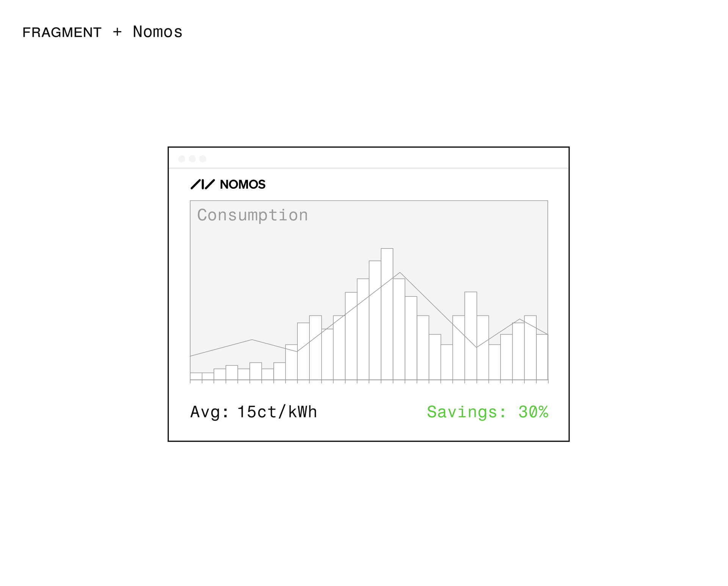Click the Avg: 15ct/kWh readout
Viewport: 728px width, 586px height.
[x=253, y=412]
